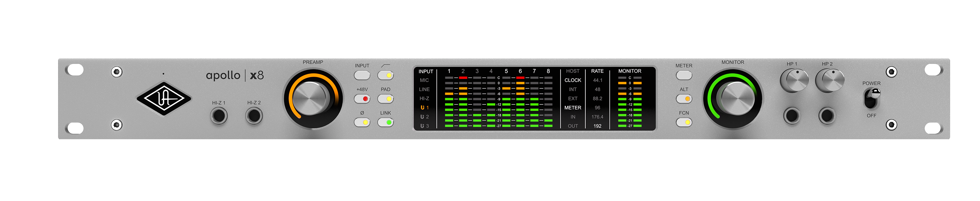Toggle the +48V phantom power button
This screenshot has height=201, width=980.
coord(362,99)
